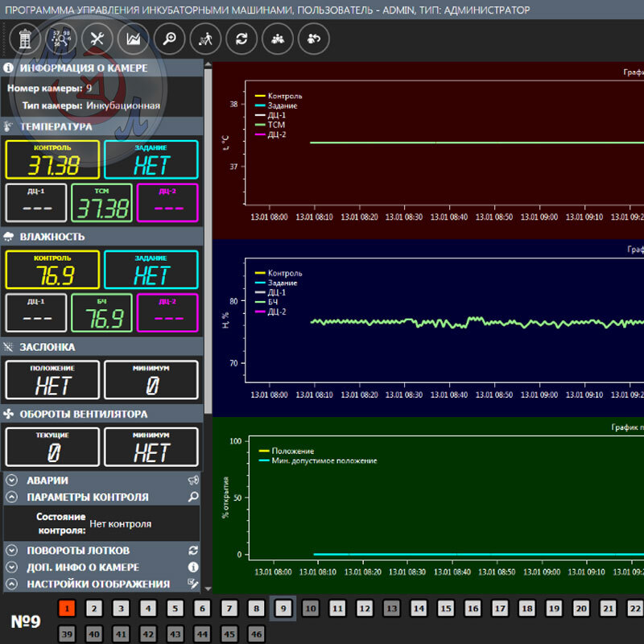
Task: Select chamber 1 red button
Action: tap(67, 609)
